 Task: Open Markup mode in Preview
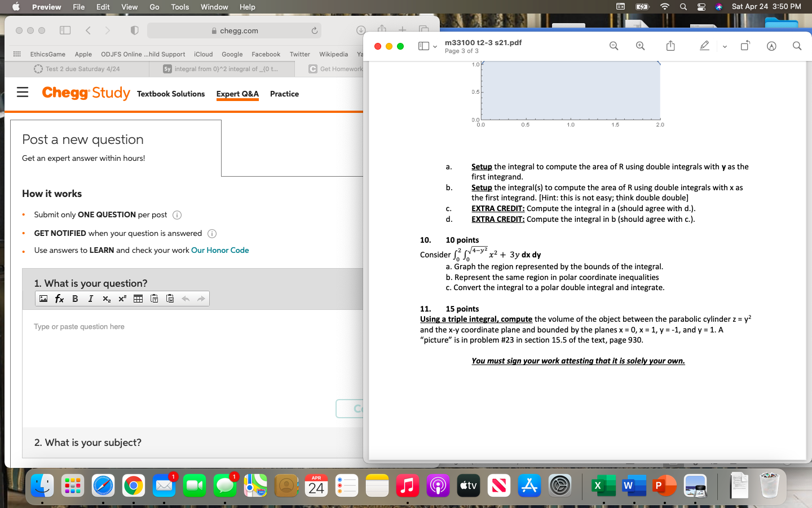(x=704, y=46)
